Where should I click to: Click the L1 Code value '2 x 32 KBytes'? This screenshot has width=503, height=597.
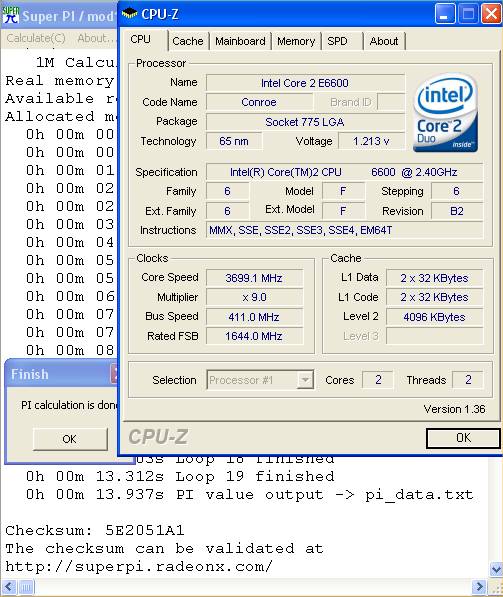coord(434,297)
